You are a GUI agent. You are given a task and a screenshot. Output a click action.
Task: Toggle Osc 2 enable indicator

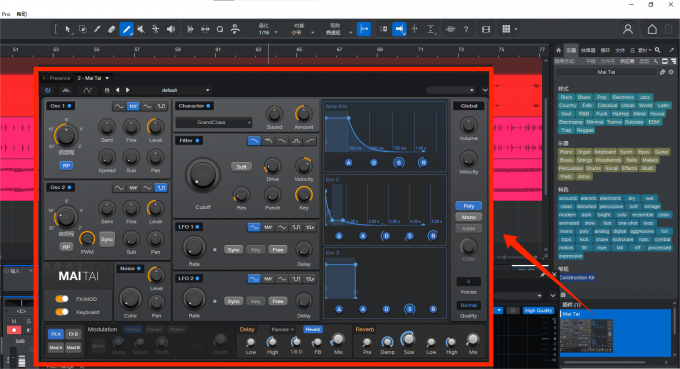(x=69, y=187)
